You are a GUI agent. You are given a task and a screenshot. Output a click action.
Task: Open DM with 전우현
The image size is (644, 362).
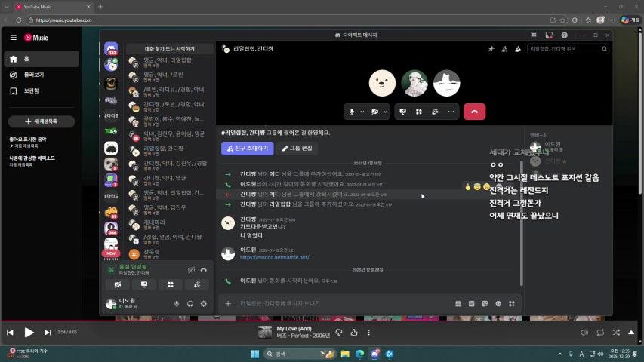coord(170,254)
